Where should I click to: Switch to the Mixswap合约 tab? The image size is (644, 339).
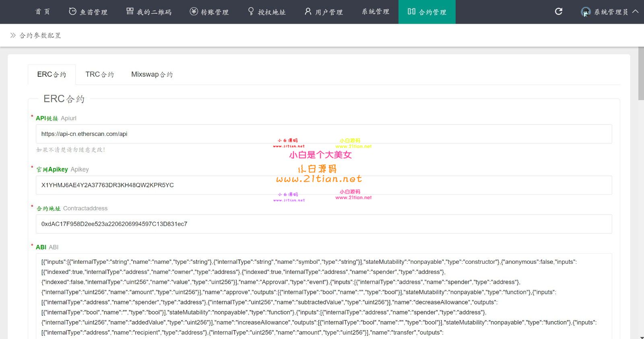coord(152,74)
